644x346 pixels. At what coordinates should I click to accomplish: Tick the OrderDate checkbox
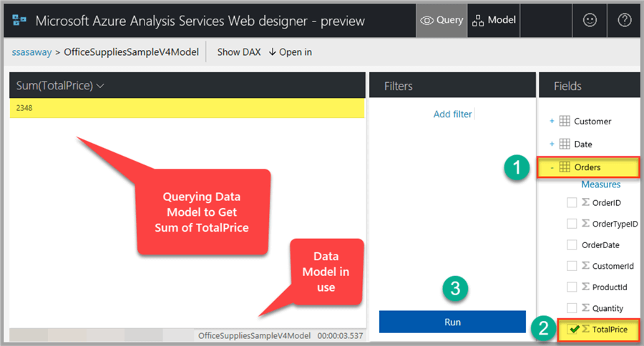tap(572, 244)
